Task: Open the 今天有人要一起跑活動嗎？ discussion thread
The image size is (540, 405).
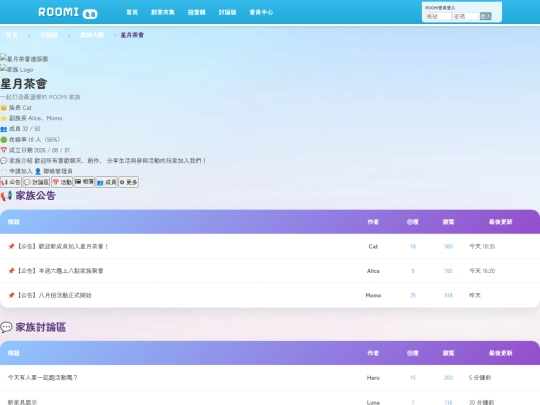Action: pos(42,377)
